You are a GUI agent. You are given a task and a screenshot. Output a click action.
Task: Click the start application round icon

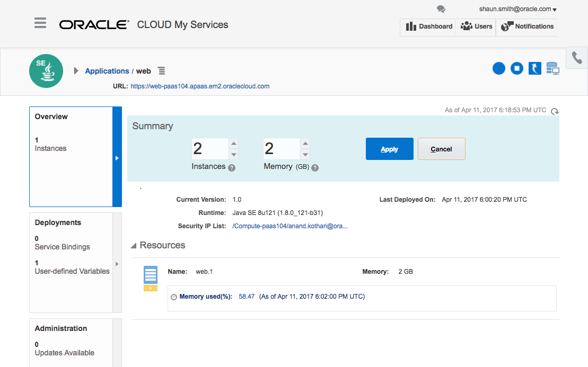[x=499, y=68]
